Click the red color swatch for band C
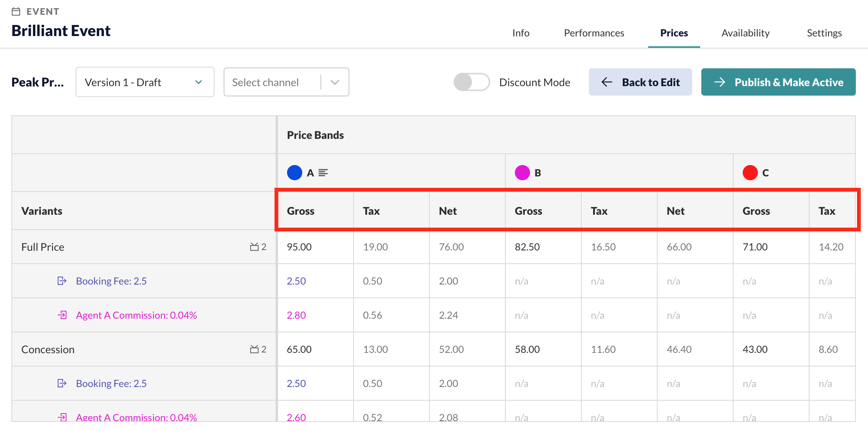868x431 pixels. point(750,173)
